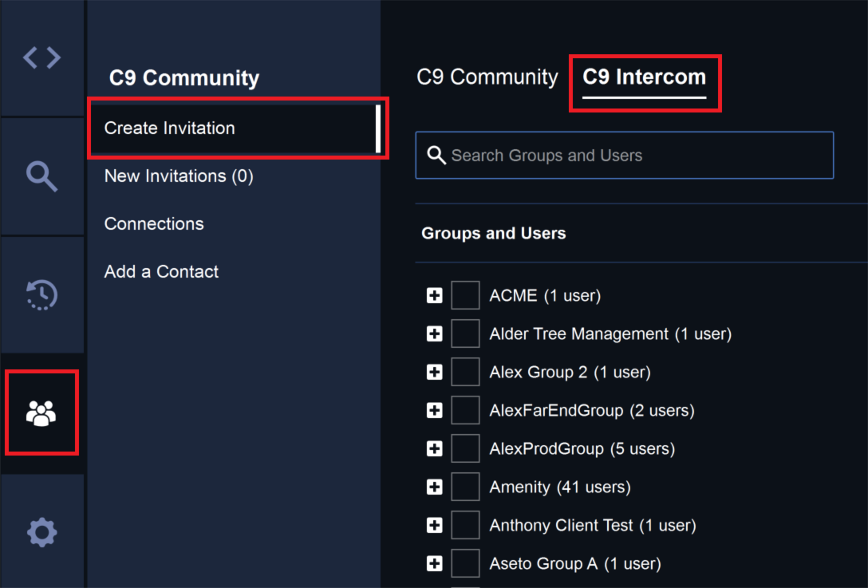The image size is (868, 588).
Task: Check Anthony Client Test checkbox
Action: coord(465,525)
